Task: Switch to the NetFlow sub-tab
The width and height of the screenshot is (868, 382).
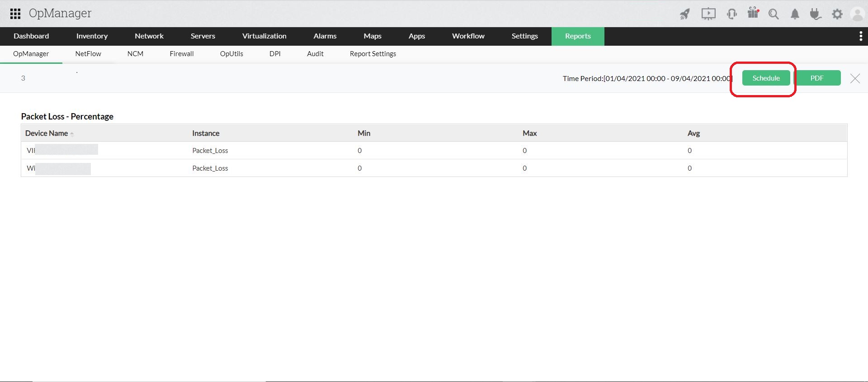Action: click(x=88, y=54)
